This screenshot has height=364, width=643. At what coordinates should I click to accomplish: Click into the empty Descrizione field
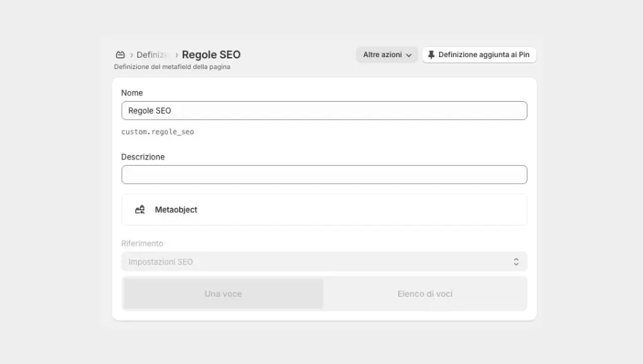323,174
